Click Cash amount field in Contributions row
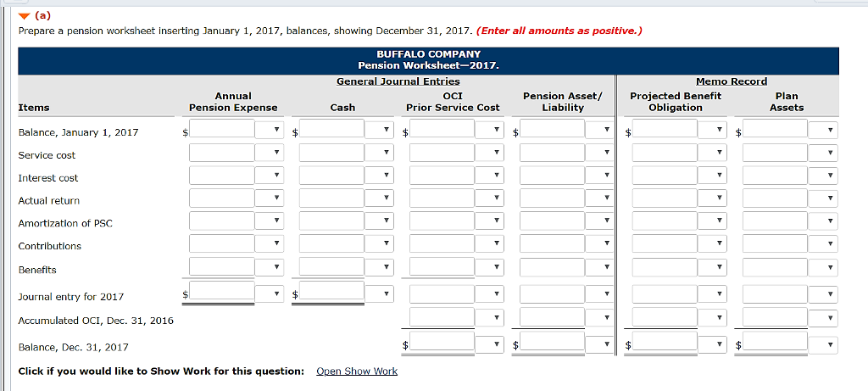The height and width of the screenshot is (391, 868). [x=331, y=245]
